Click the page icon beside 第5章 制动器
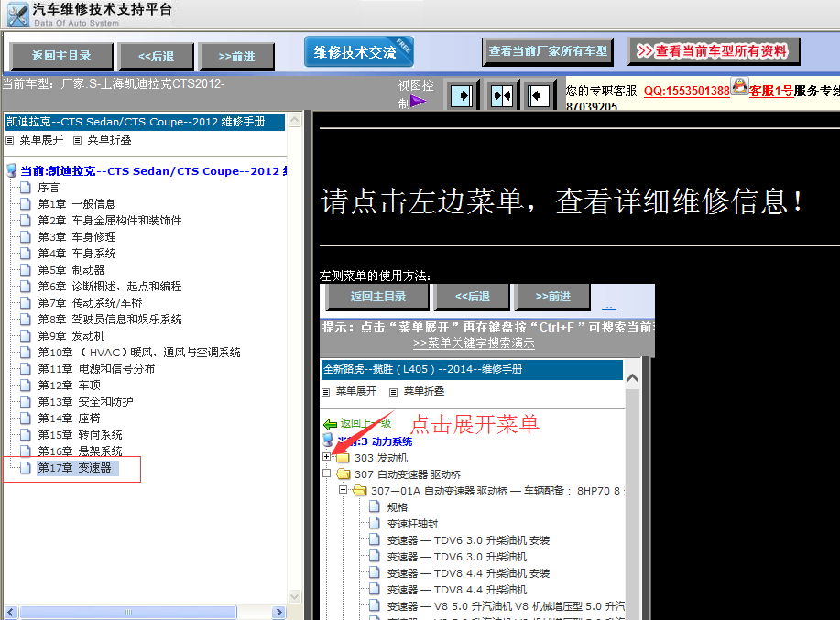Viewport: 840px width, 620px height. coord(25,270)
